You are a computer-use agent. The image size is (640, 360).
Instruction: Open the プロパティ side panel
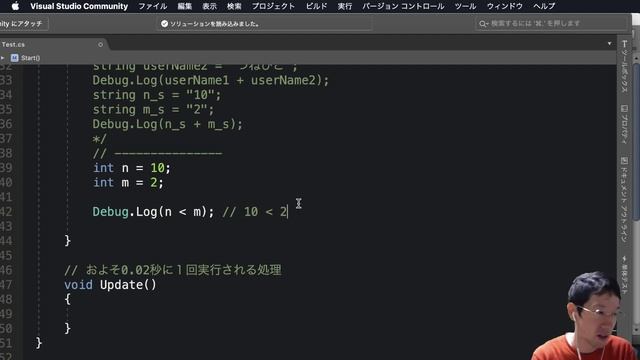pyautogui.click(x=624, y=124)
